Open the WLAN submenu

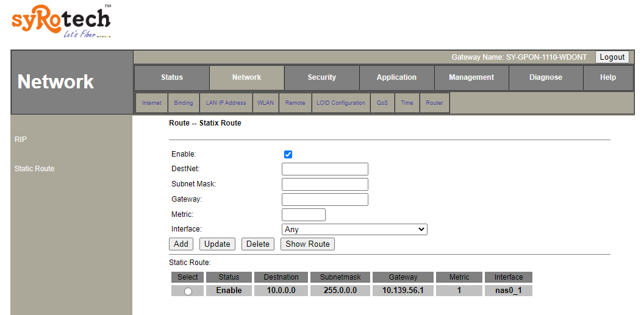265,103
